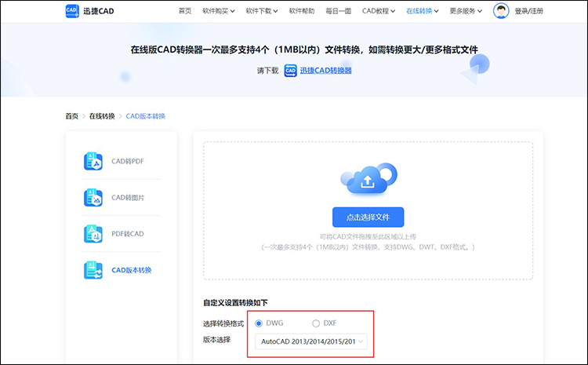Click 首页 in the breadcrumb

pyautogui.click(x=72, y=116)
